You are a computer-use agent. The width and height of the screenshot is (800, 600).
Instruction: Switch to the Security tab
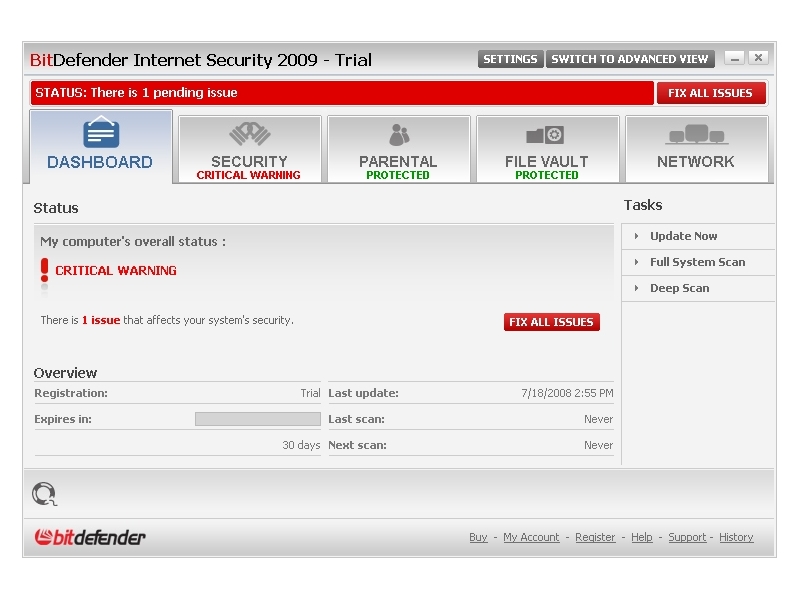250,149
